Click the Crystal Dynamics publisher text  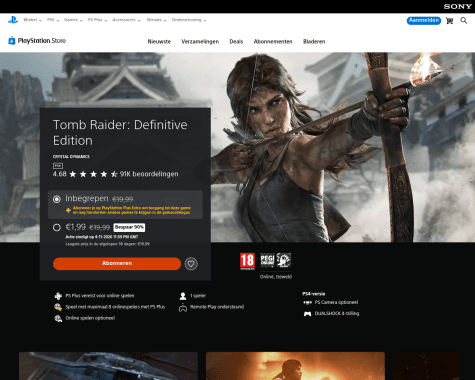(x=71, y=156)
